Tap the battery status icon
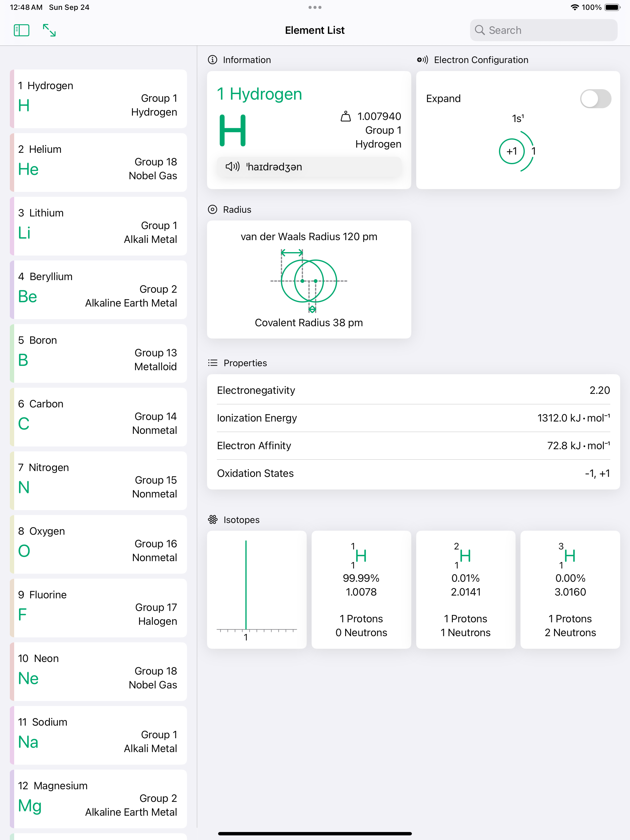The height and width of the screenshot is (840, 630). click(x=612, y=7)
